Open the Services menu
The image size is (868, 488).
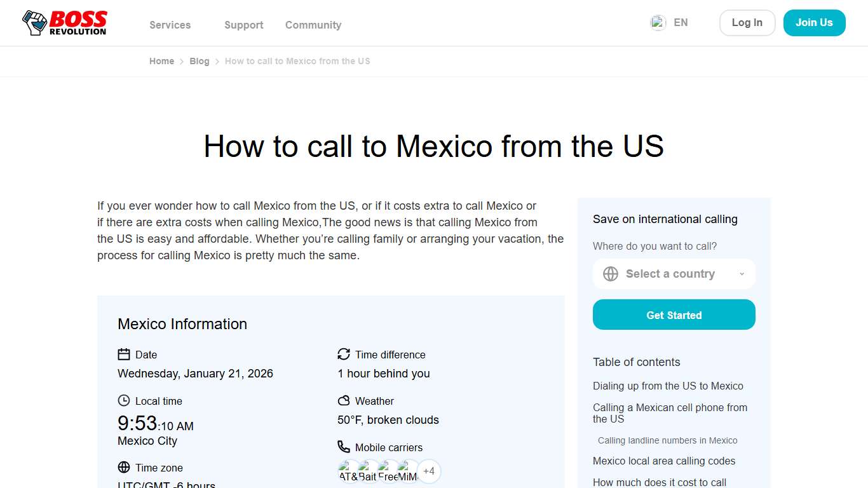click(170, 25)
